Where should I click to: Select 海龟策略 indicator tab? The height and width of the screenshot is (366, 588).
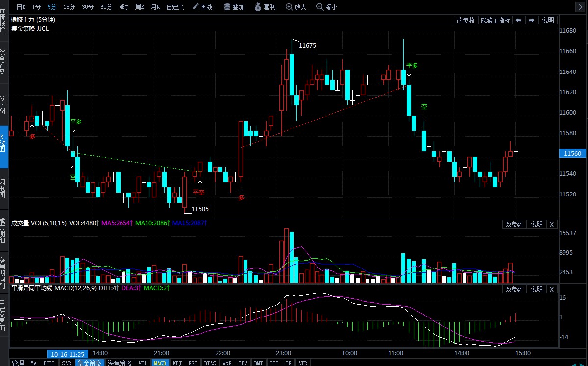[120, 363]
